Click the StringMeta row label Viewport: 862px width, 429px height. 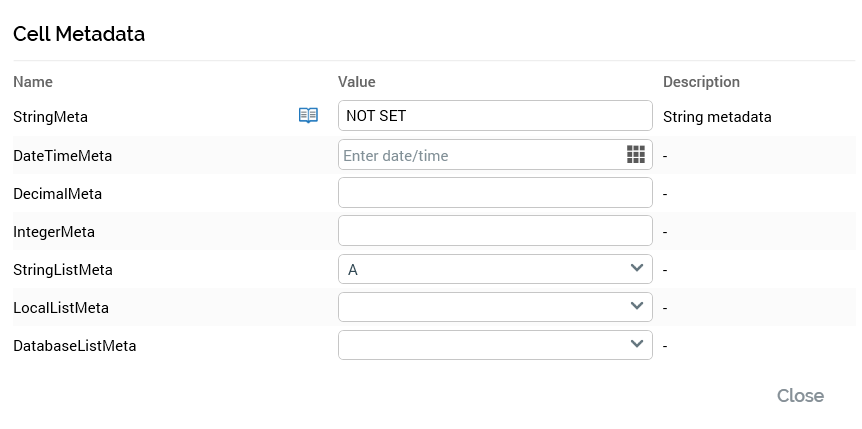tap(50, 117)
